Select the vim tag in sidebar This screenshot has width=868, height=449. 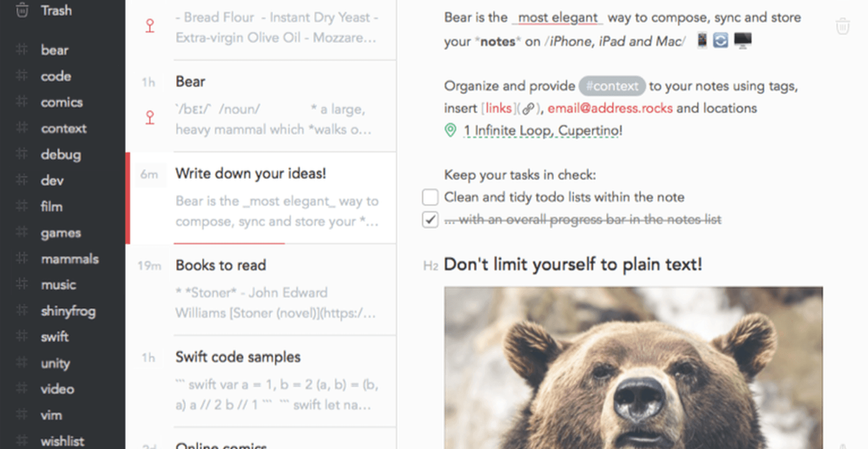[51, 415]
